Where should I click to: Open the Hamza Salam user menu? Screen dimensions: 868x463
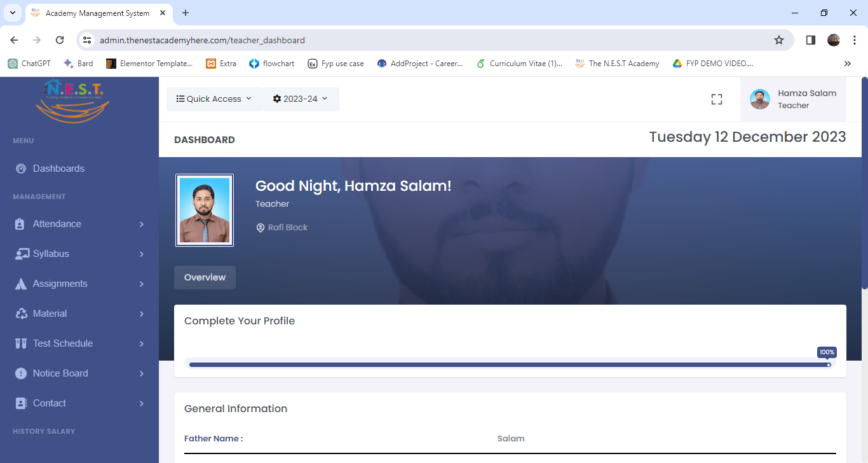point(793,99)
